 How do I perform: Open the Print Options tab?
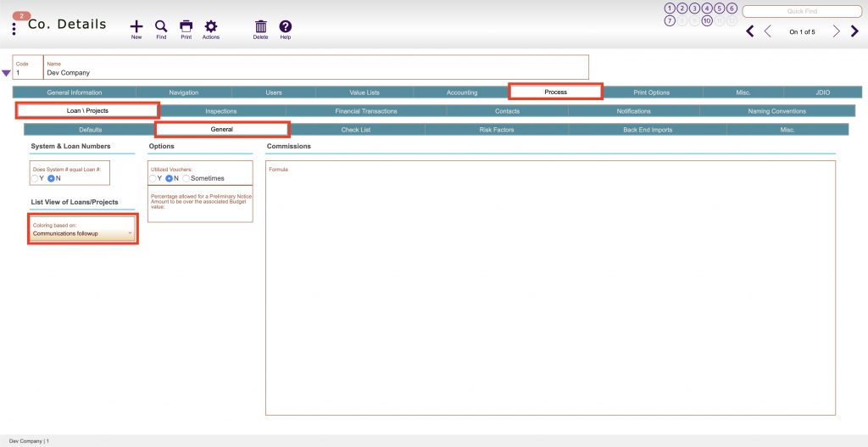click(652, 92)
